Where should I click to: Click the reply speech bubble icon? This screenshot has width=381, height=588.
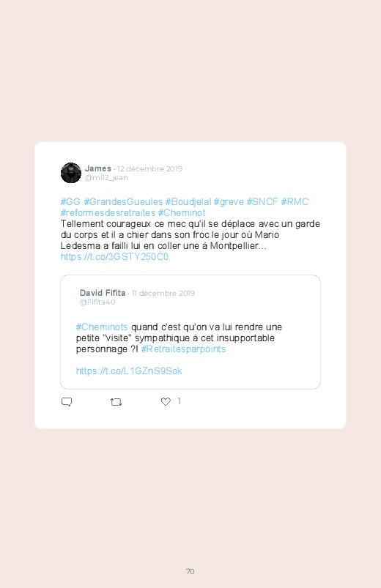(67, 401)
